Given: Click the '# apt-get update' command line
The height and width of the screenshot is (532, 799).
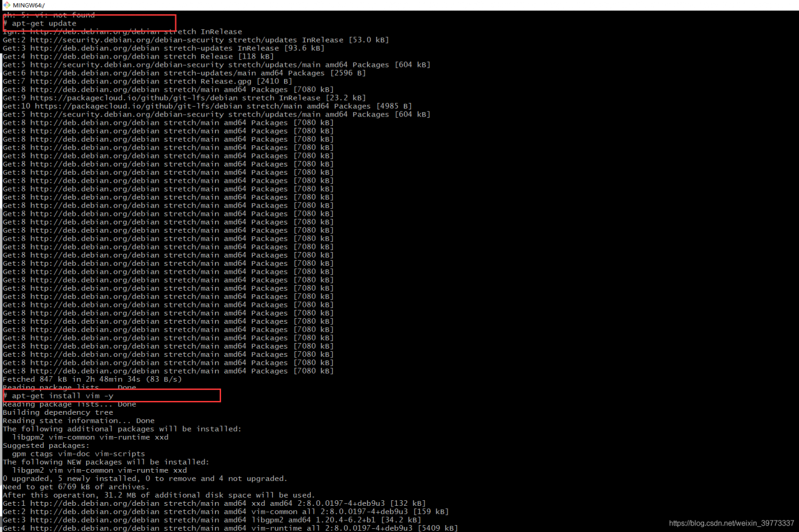Looking at the screenshot, I should point(39,23).
